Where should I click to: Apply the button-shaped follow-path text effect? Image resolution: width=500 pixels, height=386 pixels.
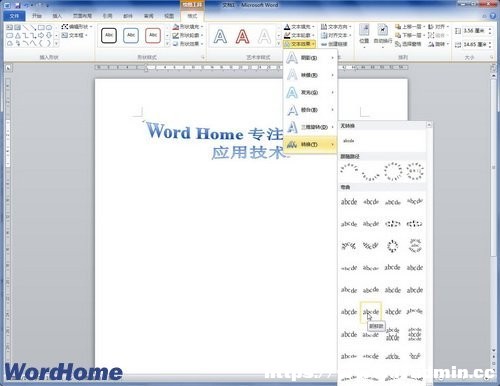point(415,171)
